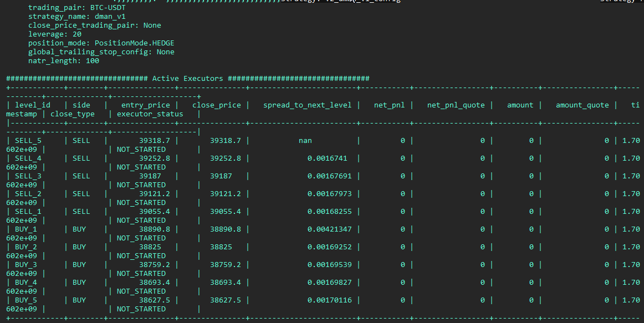The width and height of the screenshot is (644, 323).
Task: Select the 38627.5 entry price for BUY_5
Action: [x=159, y=300]
